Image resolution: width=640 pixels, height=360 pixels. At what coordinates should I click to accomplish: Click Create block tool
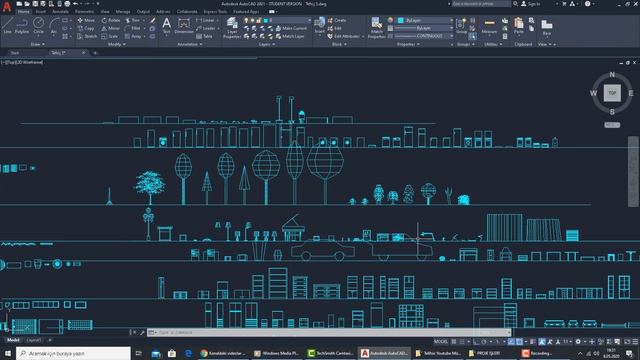point(337,20)
